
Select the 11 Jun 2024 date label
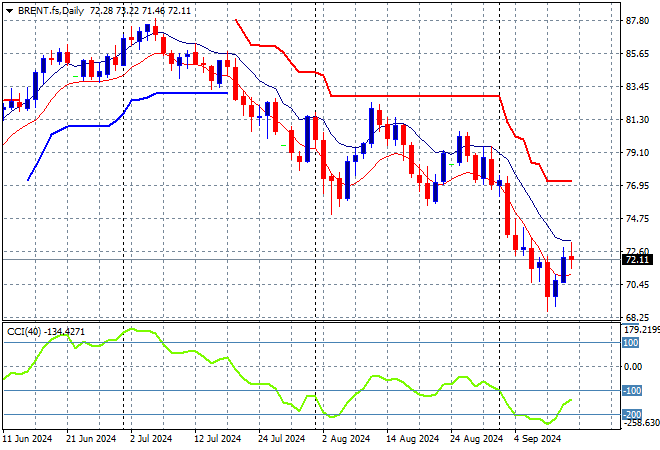coord(27,439)
